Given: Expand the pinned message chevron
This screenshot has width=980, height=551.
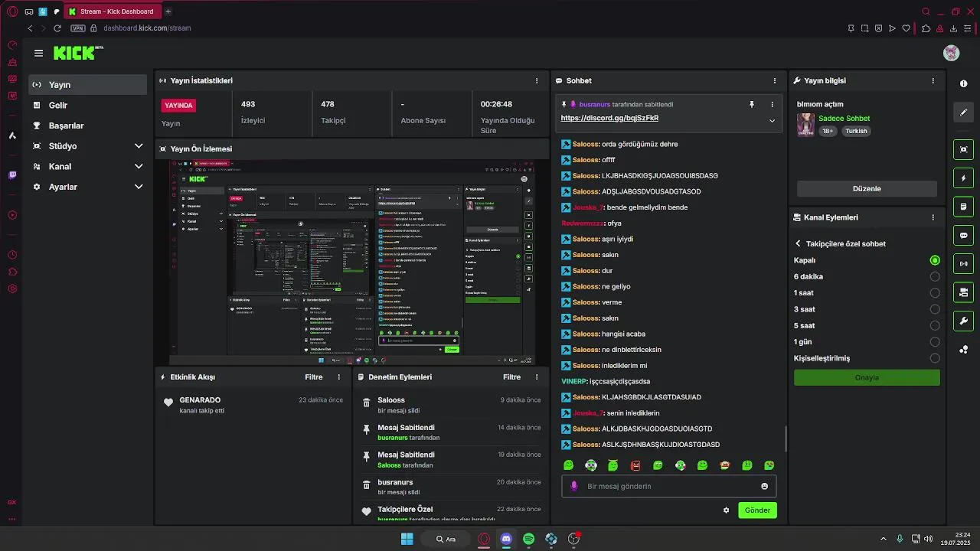Looking at the screenshot, I should click(772, 120).
